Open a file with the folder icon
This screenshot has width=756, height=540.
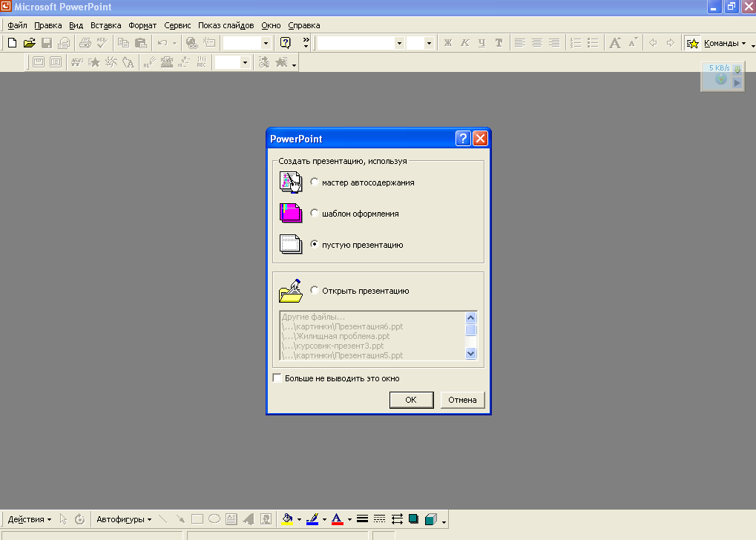[x=30, y=43]
